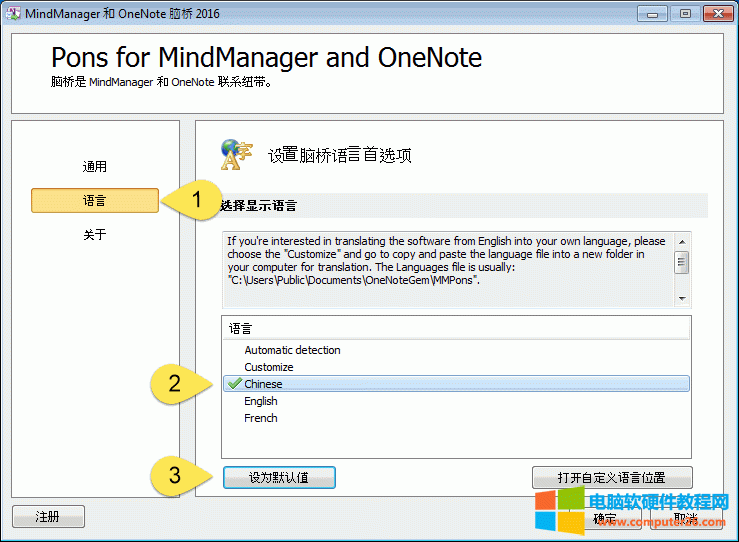Click the description box scrollbar thumb
The height and width of the screenshot is (542, 739).
click(682, 262)
